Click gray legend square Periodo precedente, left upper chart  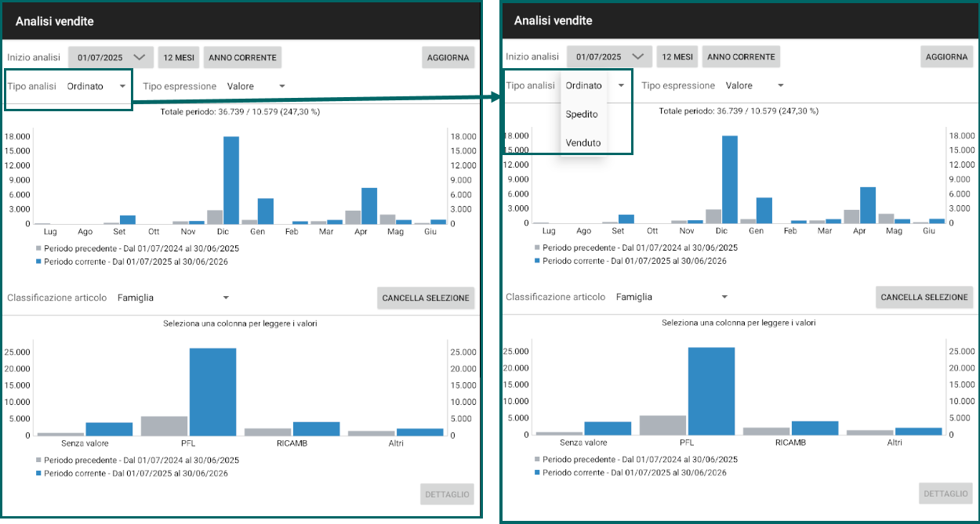(38, 248)
